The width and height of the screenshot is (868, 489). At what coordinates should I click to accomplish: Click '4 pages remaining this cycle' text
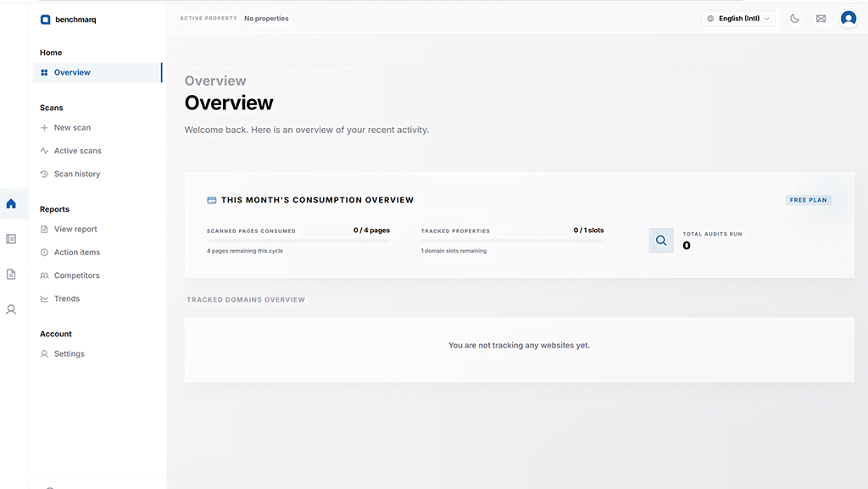click(245, 251)
